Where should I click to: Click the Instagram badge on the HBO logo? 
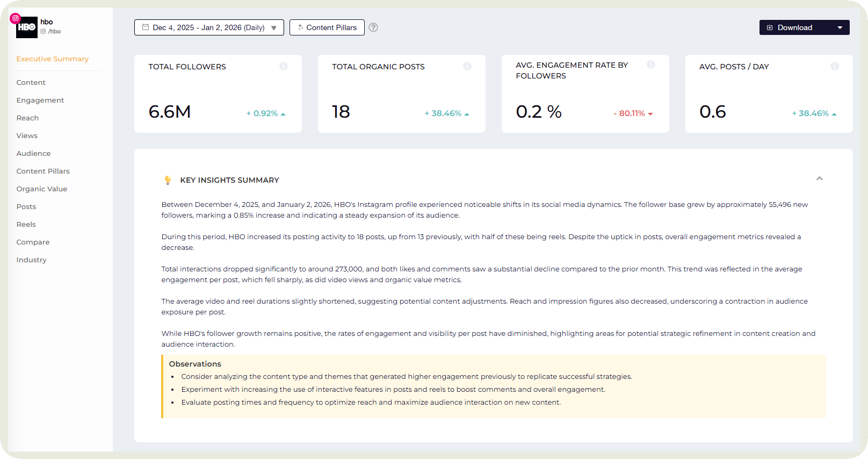[16, 18]
